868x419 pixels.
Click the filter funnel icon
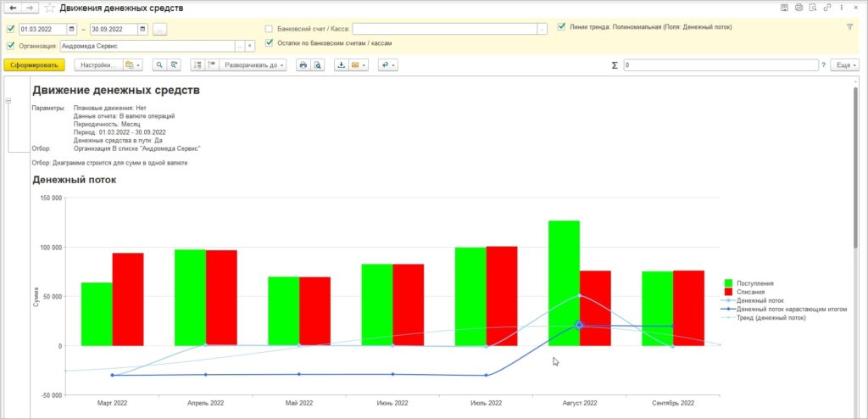tap(849, 26)
